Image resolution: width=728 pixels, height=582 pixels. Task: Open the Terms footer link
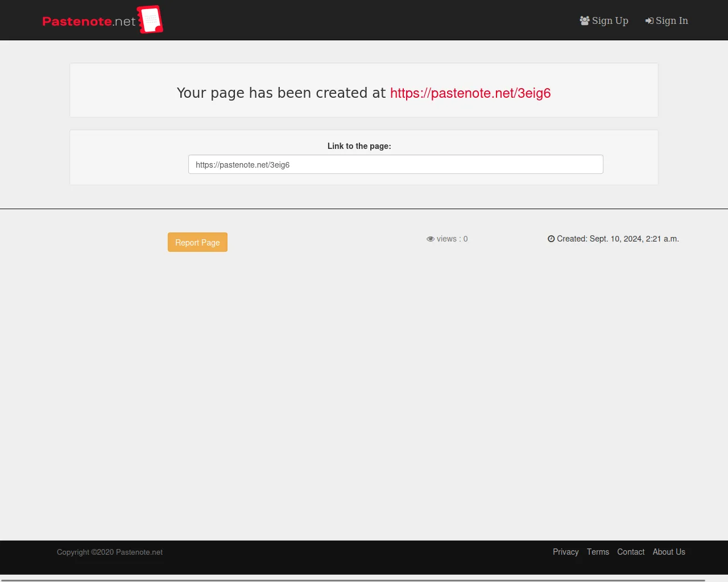pos(598,552)
